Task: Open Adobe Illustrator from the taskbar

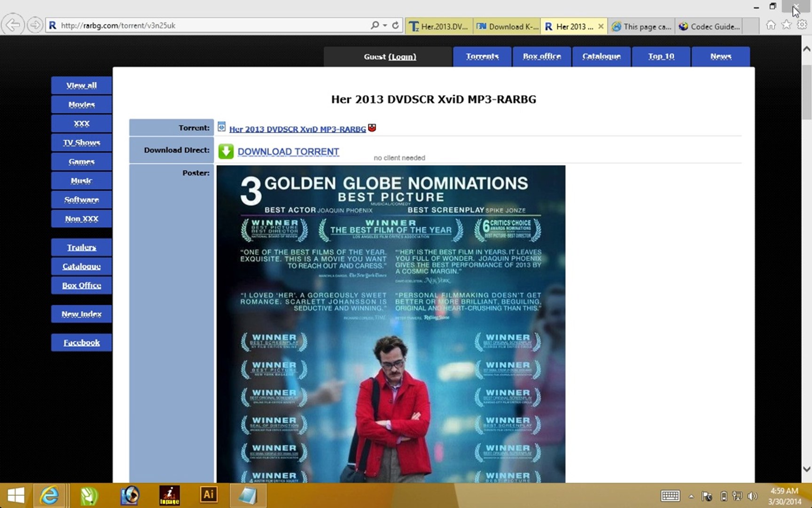Action: [209, 495]
